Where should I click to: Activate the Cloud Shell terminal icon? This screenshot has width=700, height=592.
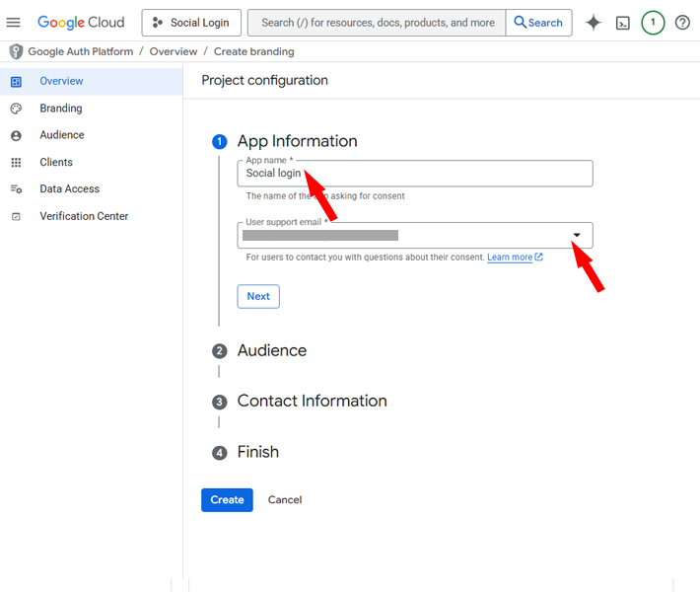pyautogui.click(x=623, y=23)
